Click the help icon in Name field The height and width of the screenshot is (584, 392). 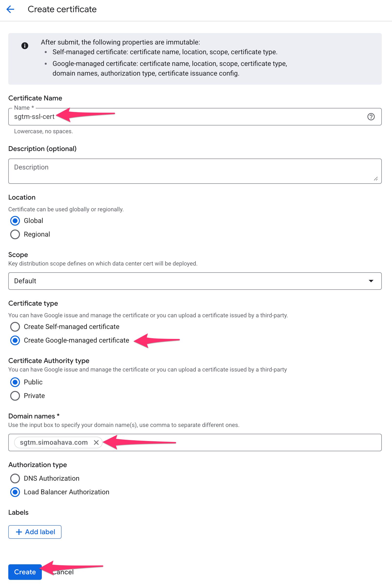371,117
